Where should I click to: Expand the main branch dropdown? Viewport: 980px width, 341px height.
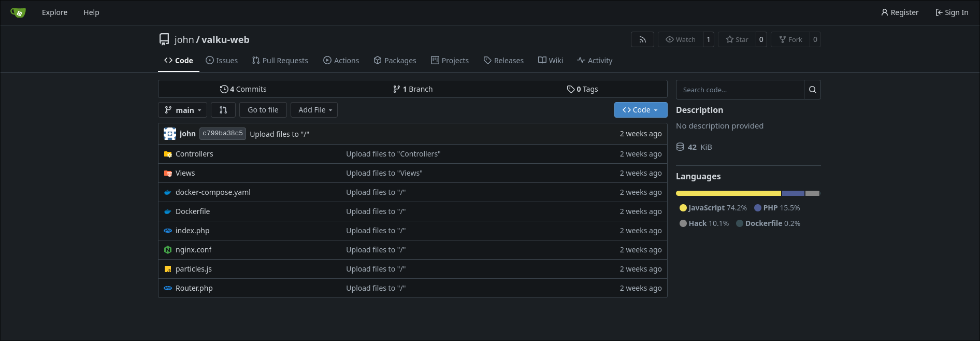tap(182, 110)
